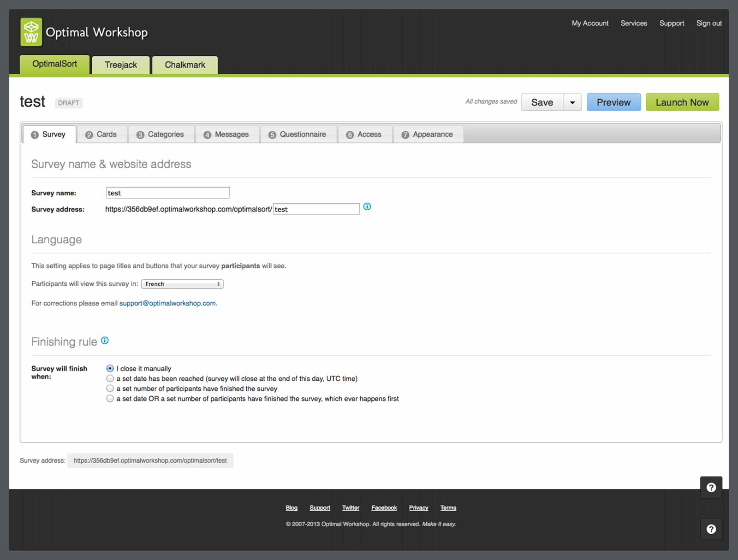Screen dimensions: 738x560
Task: Choose 'a set date OR a set number' option
Action: [110, 399]
